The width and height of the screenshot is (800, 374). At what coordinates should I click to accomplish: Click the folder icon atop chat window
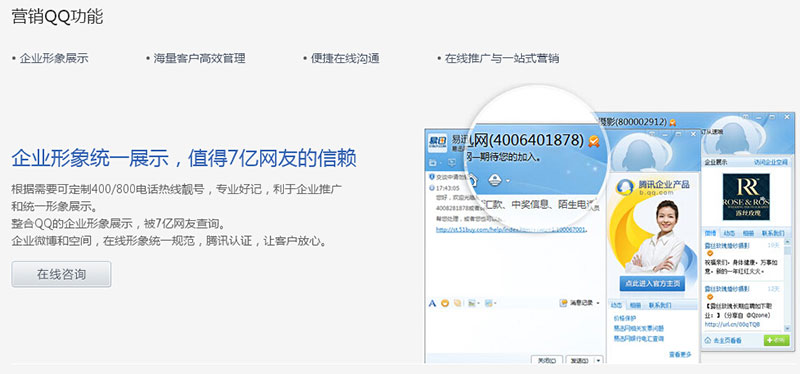coord(433,163)
